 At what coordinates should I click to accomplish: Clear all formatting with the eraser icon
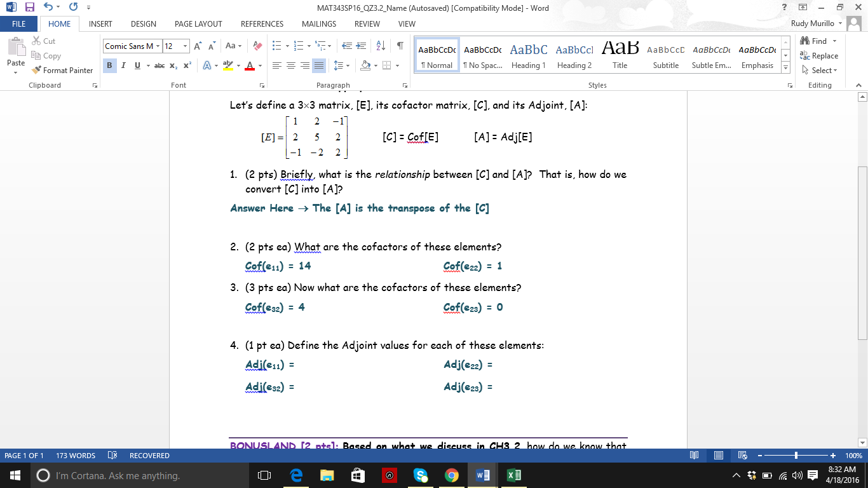[x=256, y=46]
